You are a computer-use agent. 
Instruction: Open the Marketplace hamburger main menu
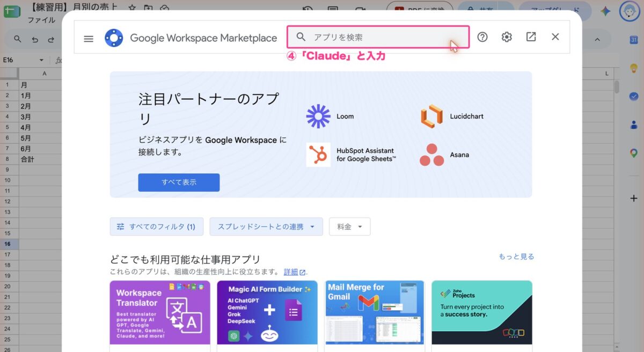(89, 39)
